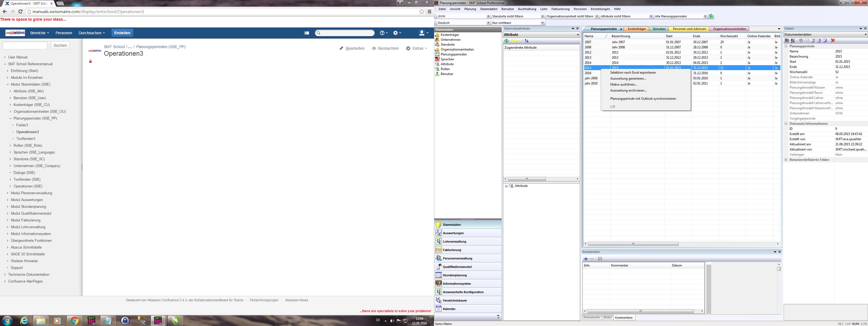Click Confluence settings gear icon
This screenshot has width=868, height=326.
[396, 33]
